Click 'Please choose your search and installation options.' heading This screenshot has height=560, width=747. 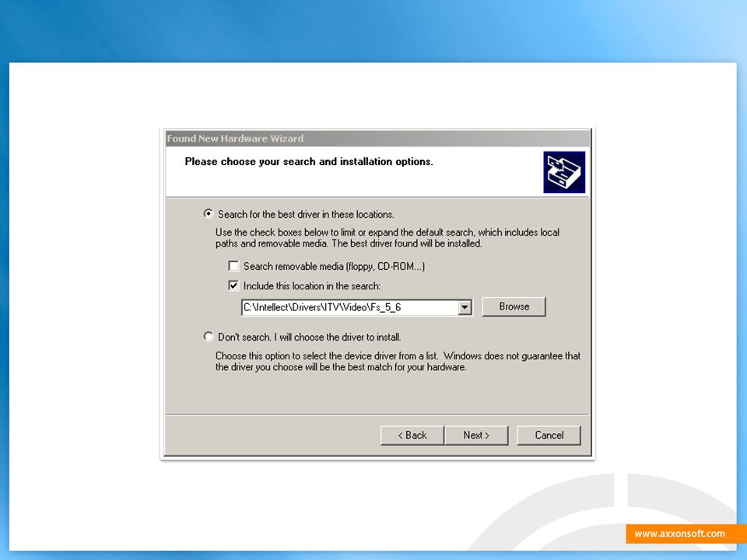click(309, 162)
